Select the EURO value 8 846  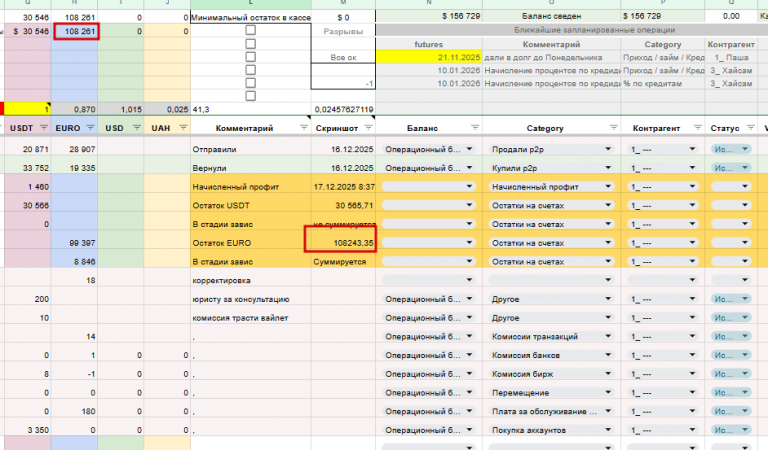coord(74,261)
